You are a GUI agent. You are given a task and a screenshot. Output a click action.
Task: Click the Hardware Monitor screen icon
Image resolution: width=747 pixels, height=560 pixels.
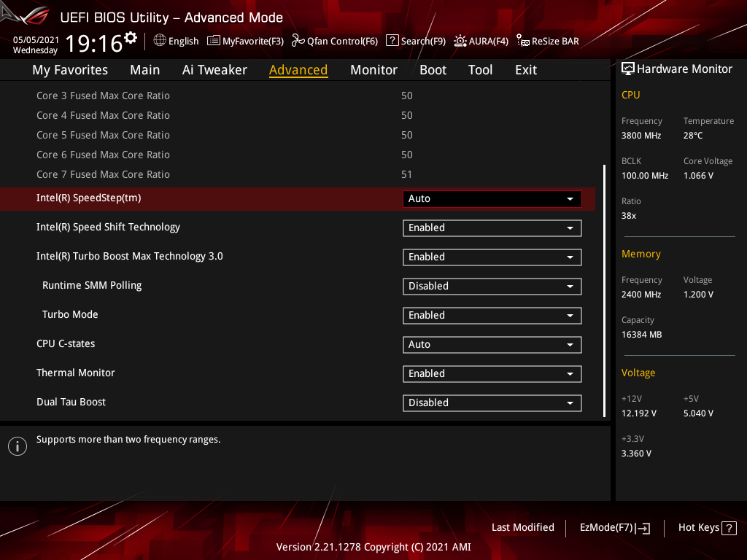tap(628, 69)
